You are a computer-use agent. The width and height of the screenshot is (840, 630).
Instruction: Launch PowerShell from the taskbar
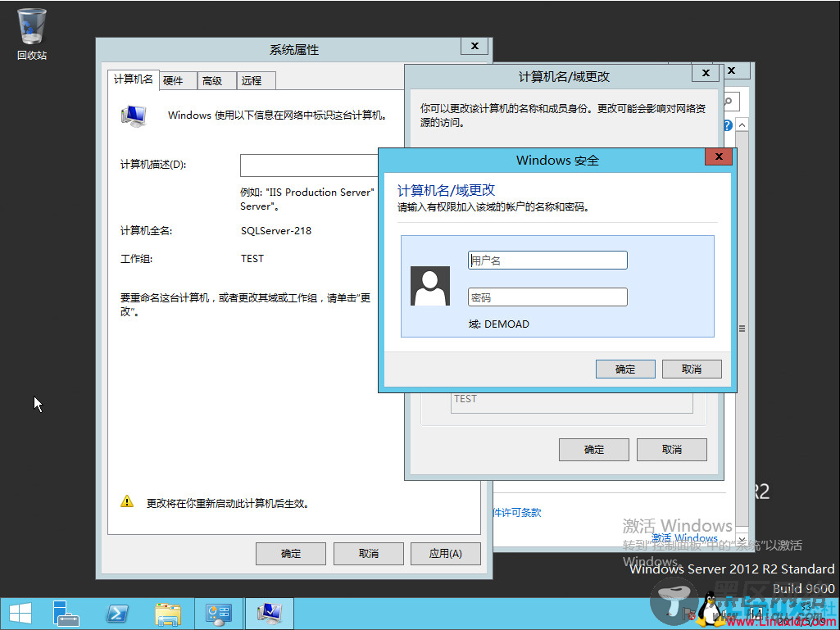[x=117, y=614]
